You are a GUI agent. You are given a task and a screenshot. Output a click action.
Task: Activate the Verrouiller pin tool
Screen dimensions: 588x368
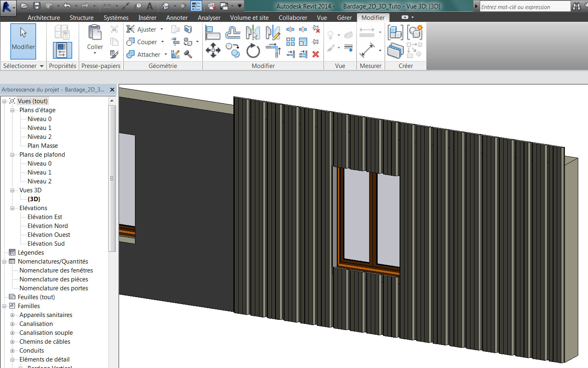pyautogui.click(x=315, y=42)
